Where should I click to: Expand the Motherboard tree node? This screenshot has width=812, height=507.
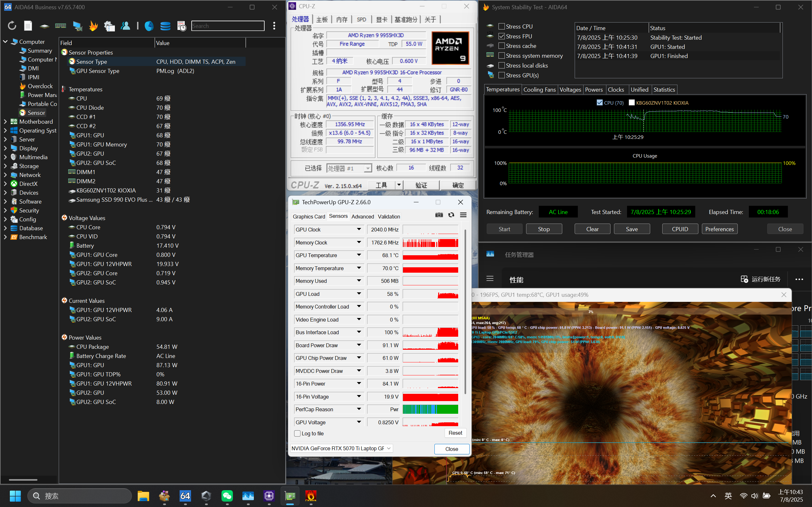5,122
